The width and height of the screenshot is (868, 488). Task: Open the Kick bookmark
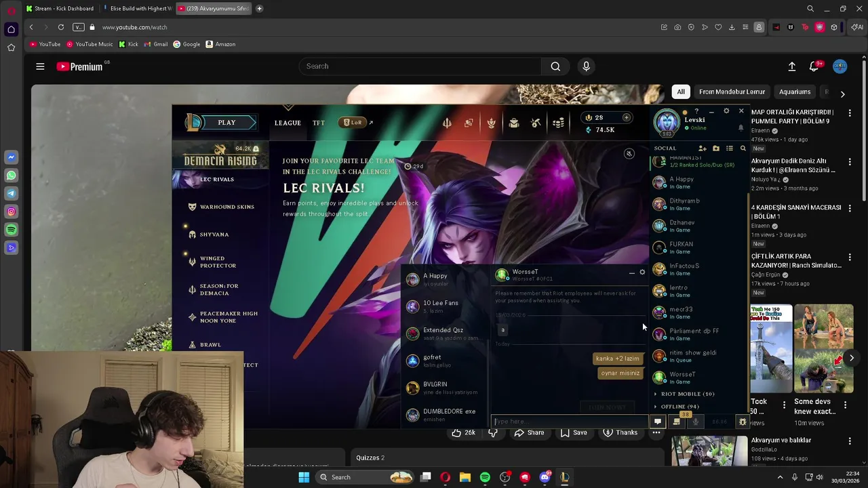click(x=128, y=44)
